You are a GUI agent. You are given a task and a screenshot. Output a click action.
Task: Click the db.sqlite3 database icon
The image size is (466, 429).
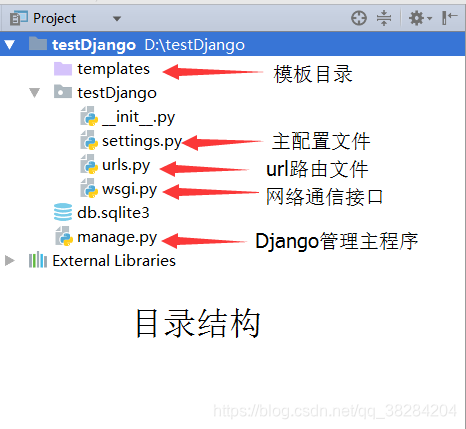tap(63, 212)
